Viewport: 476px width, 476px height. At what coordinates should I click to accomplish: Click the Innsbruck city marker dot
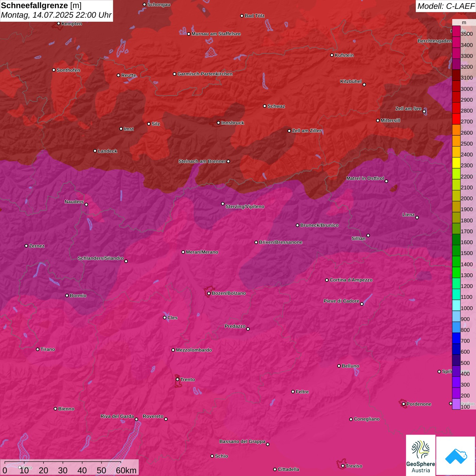[x=219, y=123]
